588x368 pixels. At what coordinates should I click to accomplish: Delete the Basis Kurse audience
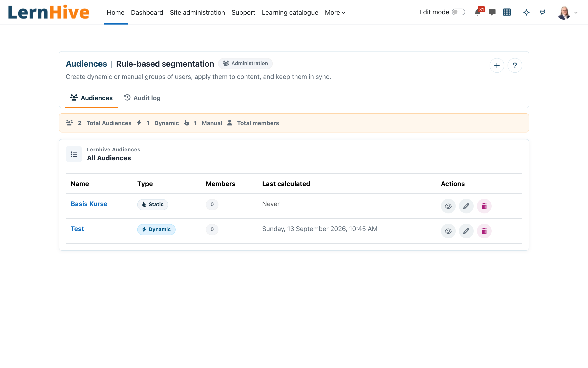(x=484, y=206)
